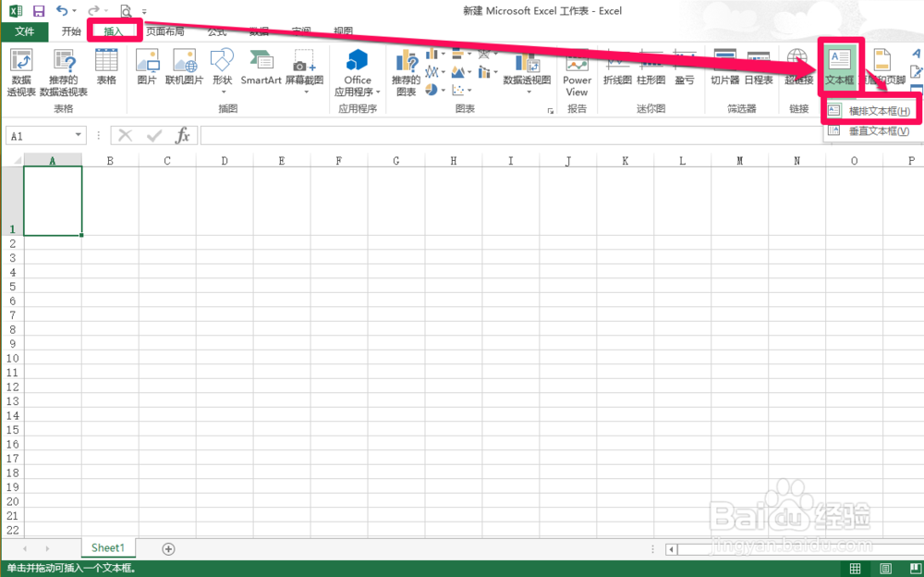The height and width of the screenshot is (577, 924).
Task: Click the Save icon in Quick Access Toolbar
Action: coord(36,10)
